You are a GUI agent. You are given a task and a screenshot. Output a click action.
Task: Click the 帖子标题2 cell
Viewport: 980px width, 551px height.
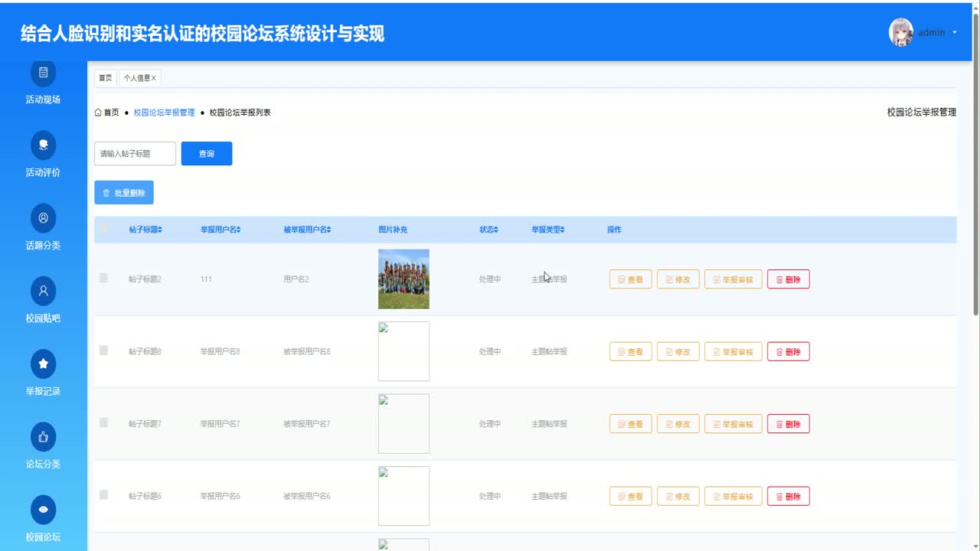[x=145, y=279]
